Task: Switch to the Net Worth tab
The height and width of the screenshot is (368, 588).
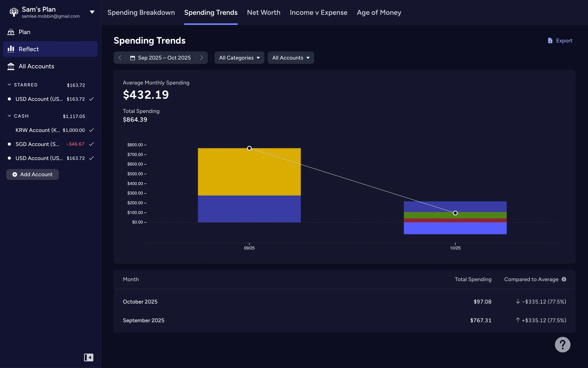Action: [x=263, y=13]
